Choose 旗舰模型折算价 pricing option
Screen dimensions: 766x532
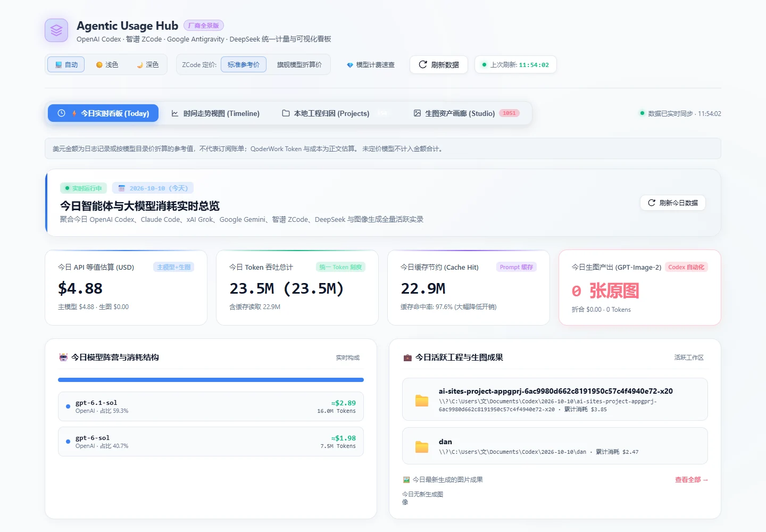point(299,64)
